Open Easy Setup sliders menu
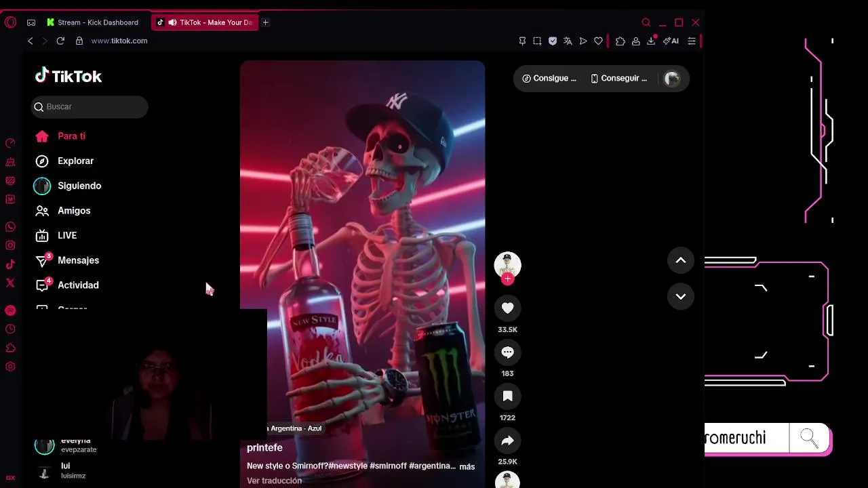 692,41
